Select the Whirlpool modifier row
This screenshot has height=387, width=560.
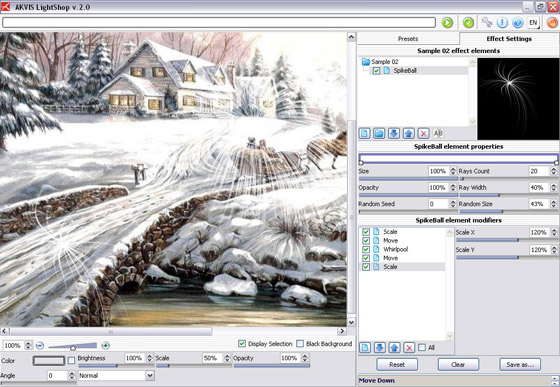tap(403, 250)
